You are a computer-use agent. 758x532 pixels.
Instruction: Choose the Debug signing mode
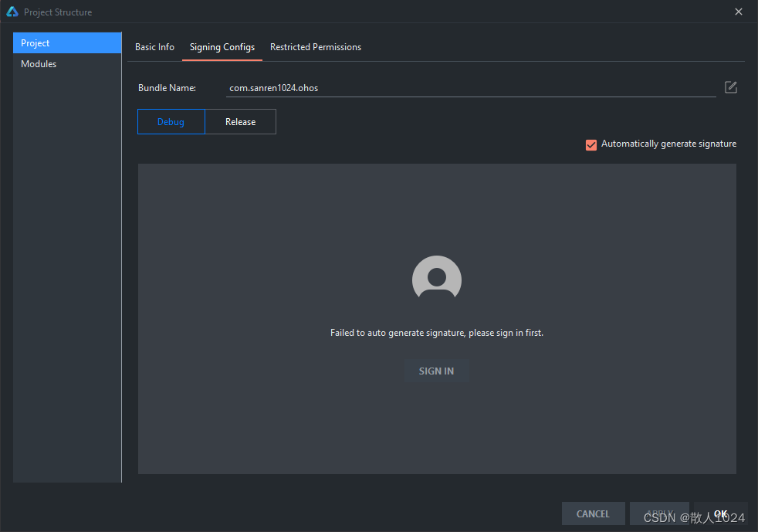point(171,121)
